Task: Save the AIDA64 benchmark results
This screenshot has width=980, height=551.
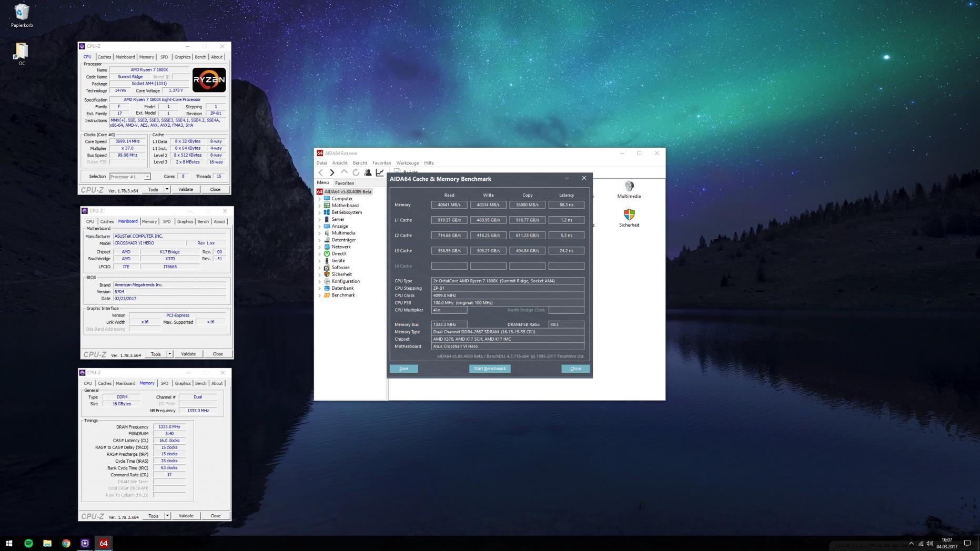Action: click(403, 369)
